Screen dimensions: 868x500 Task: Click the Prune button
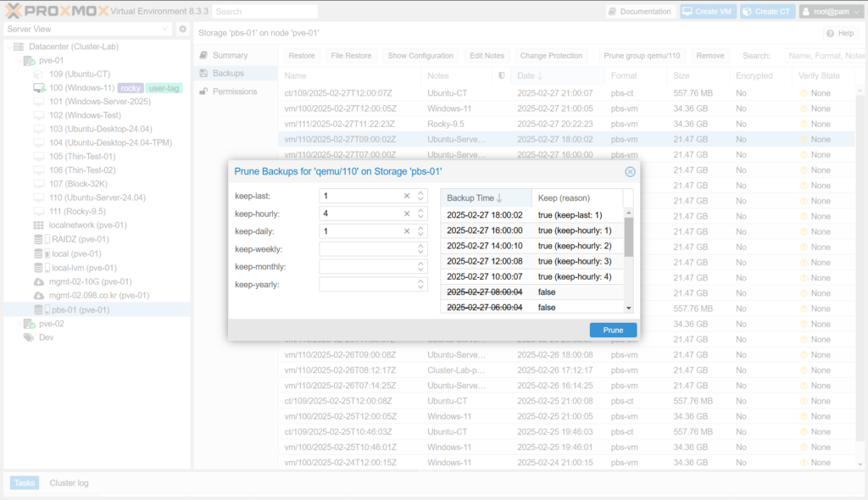(612, 330)
